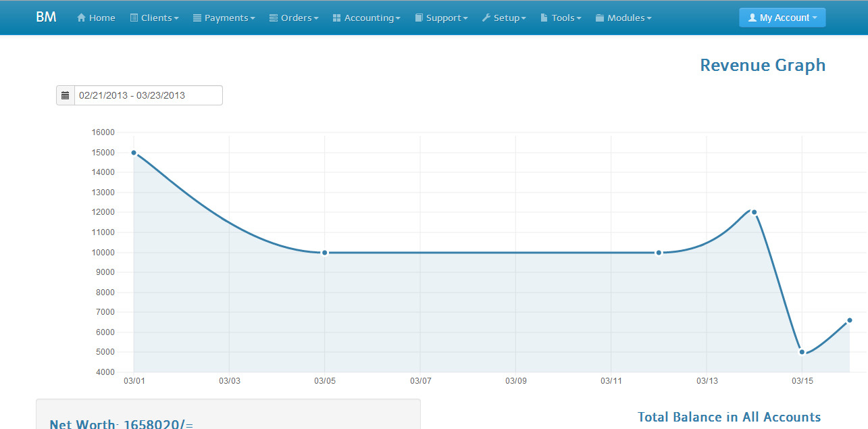Click the Orders list icon in navbar
Image resolution: width=868 pixels, height=429 pixels.
click(x=274, y=18)
